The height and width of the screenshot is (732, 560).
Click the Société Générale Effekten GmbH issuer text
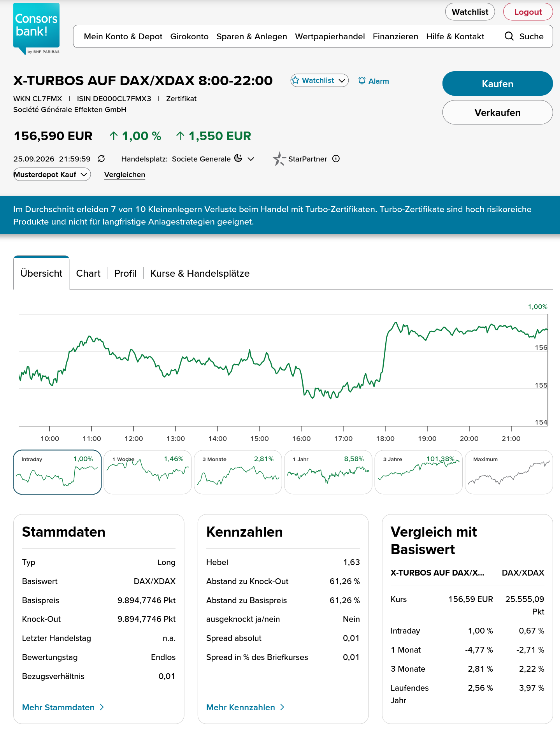70,110
